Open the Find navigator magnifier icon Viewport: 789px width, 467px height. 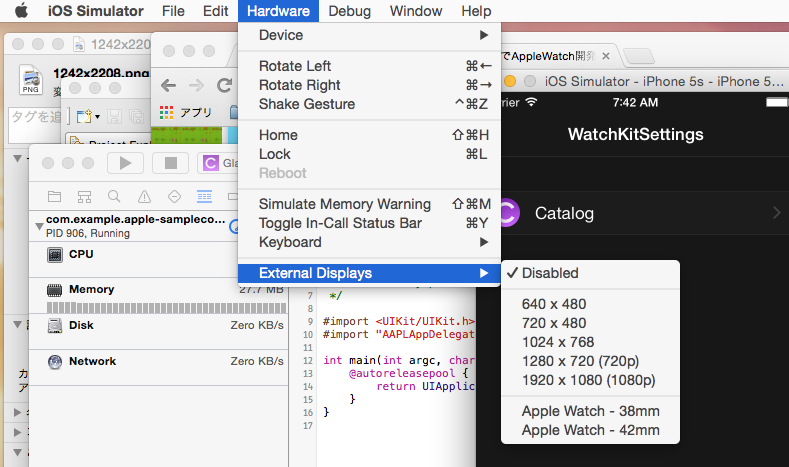114,196
